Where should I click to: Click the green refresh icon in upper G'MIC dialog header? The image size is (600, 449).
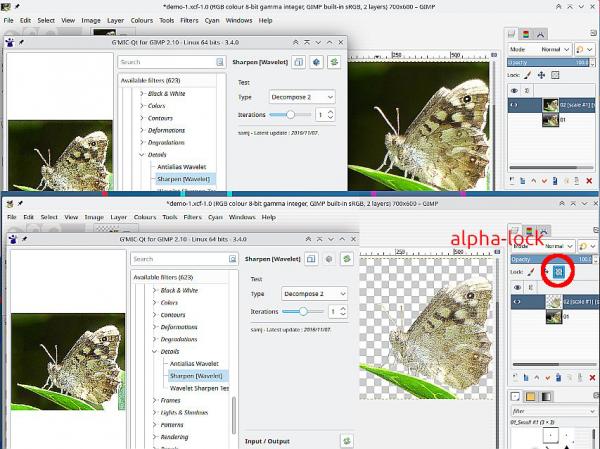pyautogui.click(x=334, y=62)
